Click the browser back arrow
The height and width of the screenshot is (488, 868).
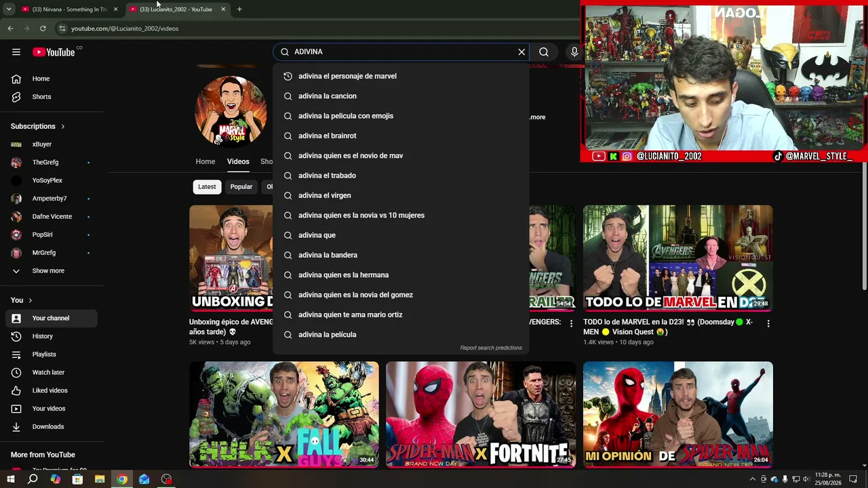coord(10,28)
